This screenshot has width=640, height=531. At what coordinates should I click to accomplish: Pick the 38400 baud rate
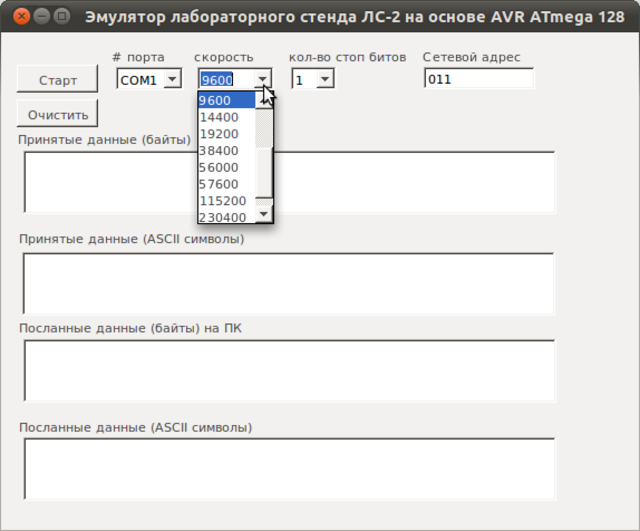(226, 151)
